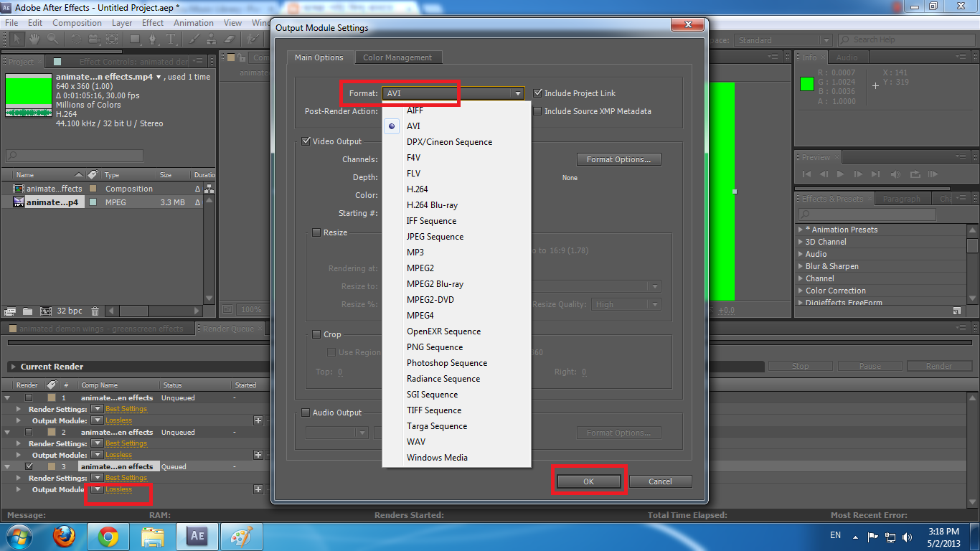
Task: Select the Selection arrow tool
Action: 17,39
